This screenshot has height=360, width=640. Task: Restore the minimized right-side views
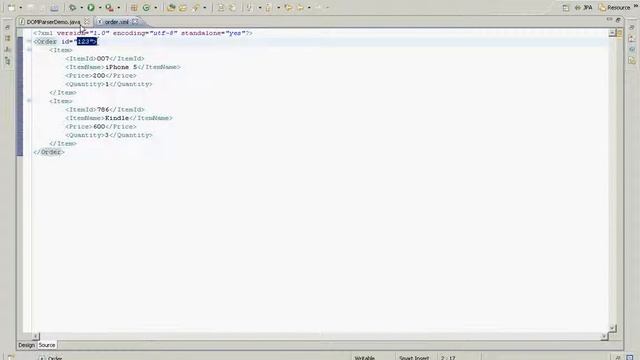click(x=632, y=27)
